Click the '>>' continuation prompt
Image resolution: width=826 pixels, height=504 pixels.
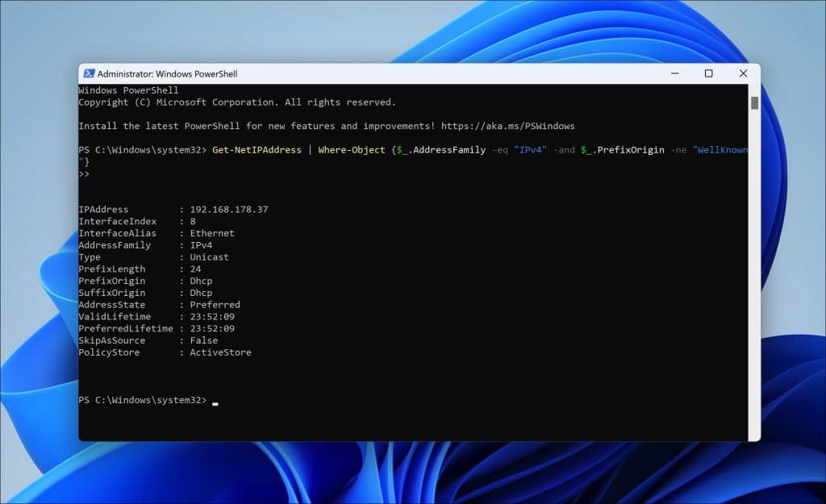pos(84,174)
